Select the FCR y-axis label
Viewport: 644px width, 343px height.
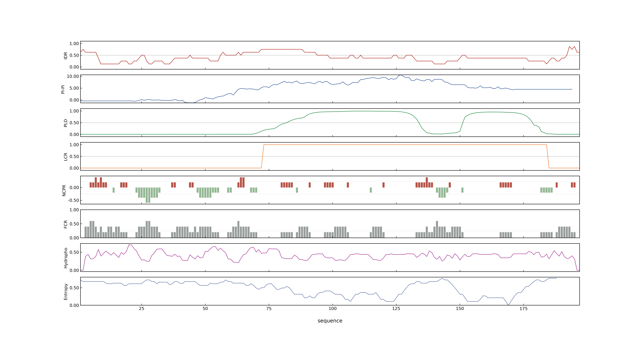(x=66, y=224)
